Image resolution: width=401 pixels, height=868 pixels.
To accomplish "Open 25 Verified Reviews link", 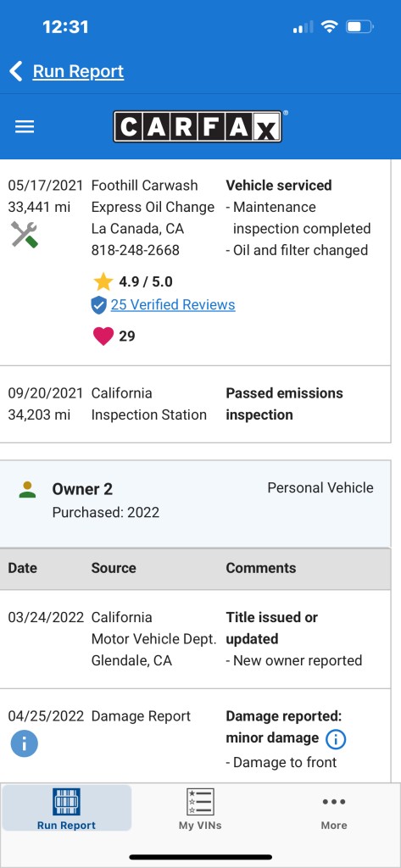I will (x=173, y=304).
